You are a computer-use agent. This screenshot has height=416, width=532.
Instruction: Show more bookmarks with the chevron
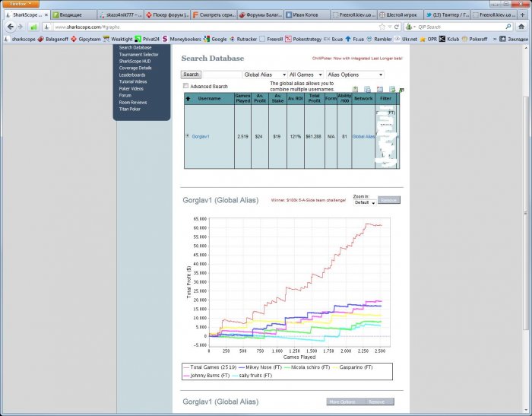(x=495, y=39)
